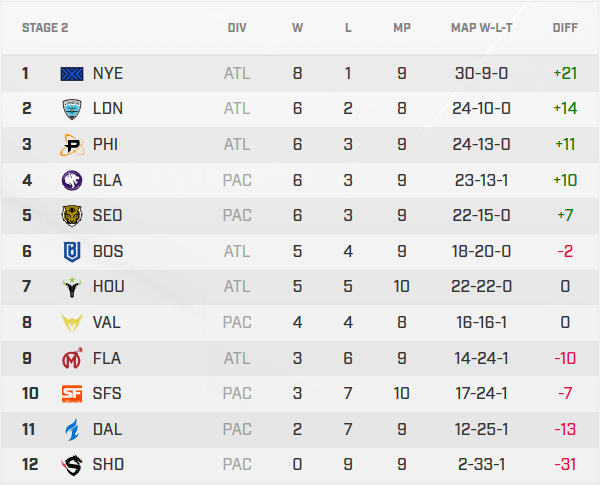Click the SFS team logo
600x485 pixels.
pyautogui.click(x=73, y=394)
